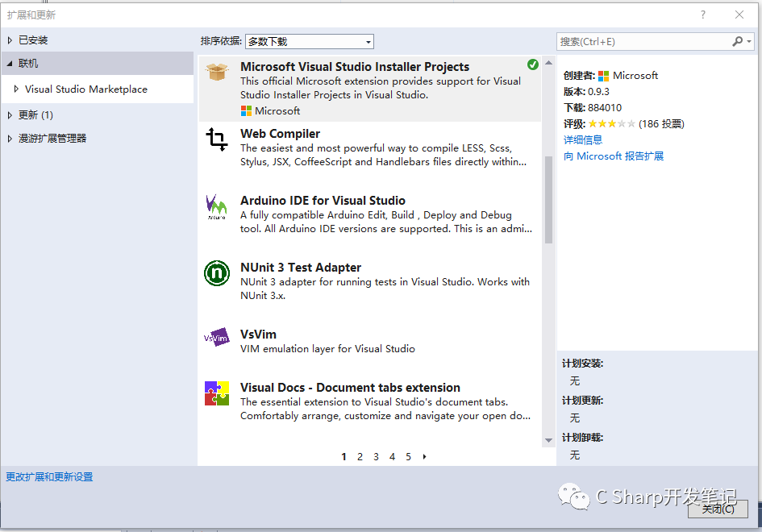Click the Arduino IDE extension icon
The image size is (762, 532).
(x=216, y=207)
